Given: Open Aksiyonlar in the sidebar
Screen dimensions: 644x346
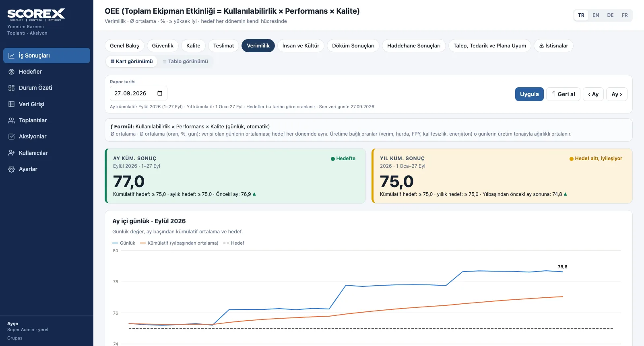Looking at the screenshot, I should click(x=47, y=136).
